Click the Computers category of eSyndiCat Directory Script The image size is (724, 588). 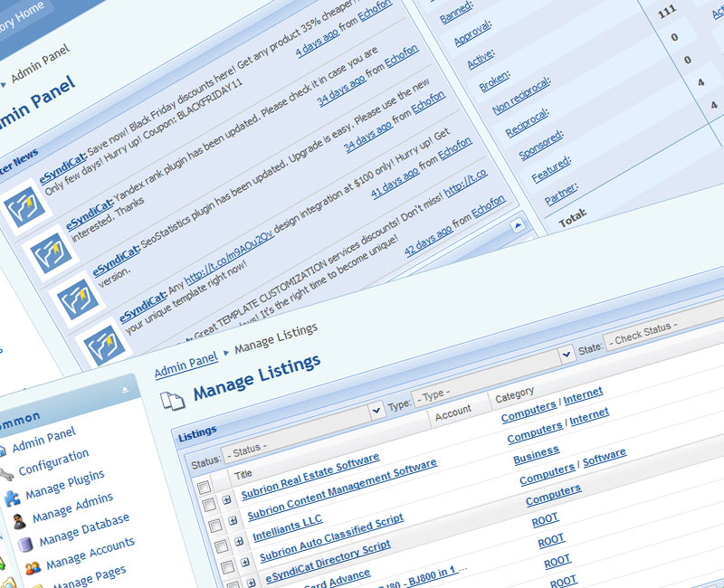click(x=553, y=495)
